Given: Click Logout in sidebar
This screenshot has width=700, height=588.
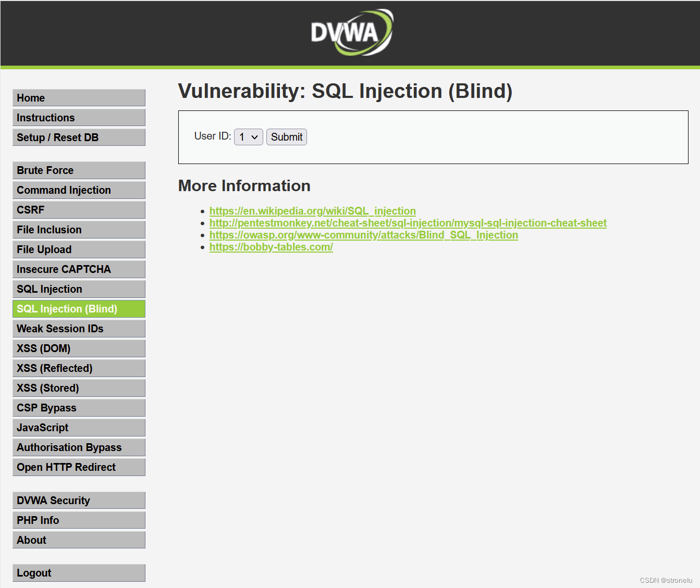Looking at the screenshot, I should coord(79,573).
